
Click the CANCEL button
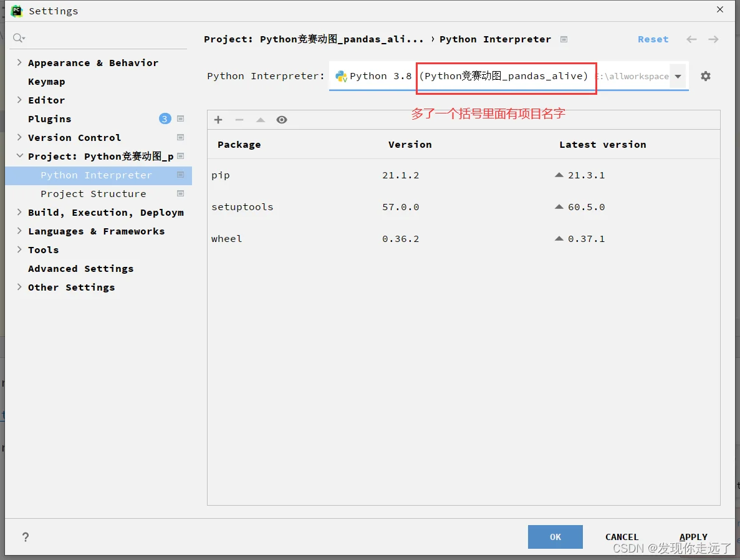click(622, 537)
